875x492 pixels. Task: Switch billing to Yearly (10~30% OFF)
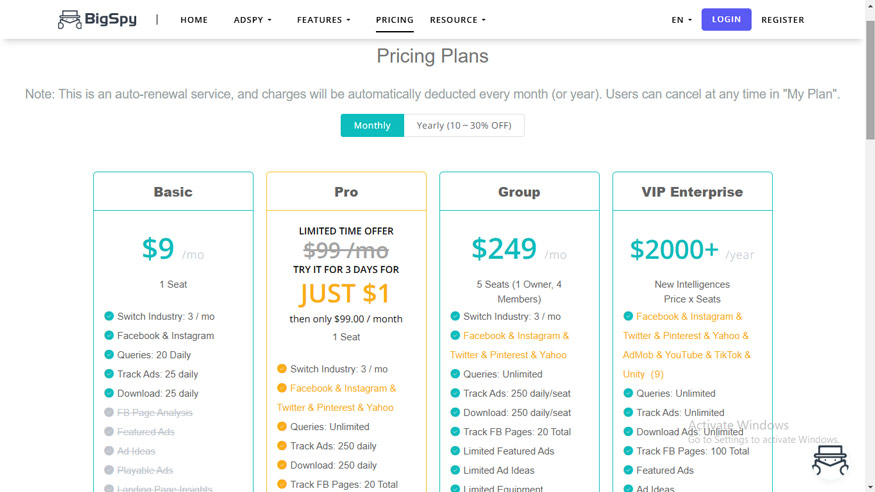tap(464, 126)
